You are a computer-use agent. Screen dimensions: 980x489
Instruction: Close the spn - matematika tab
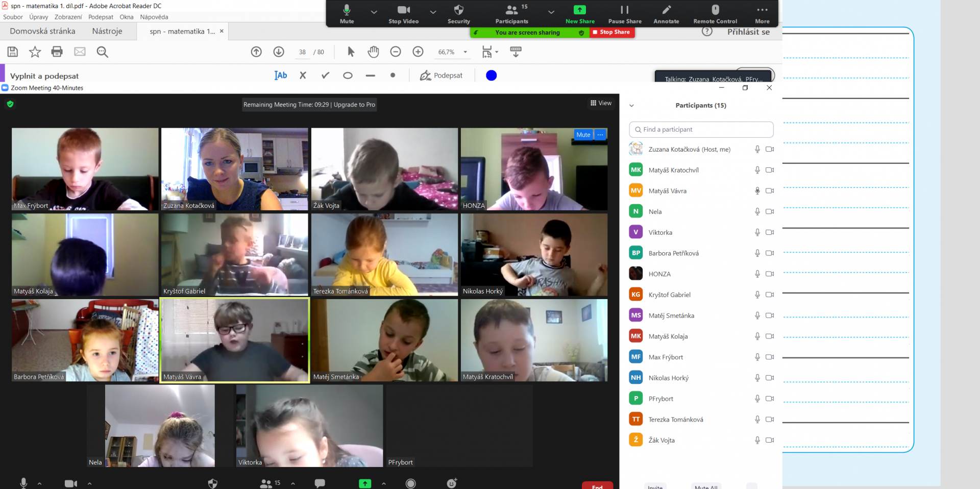pos(222,31)
